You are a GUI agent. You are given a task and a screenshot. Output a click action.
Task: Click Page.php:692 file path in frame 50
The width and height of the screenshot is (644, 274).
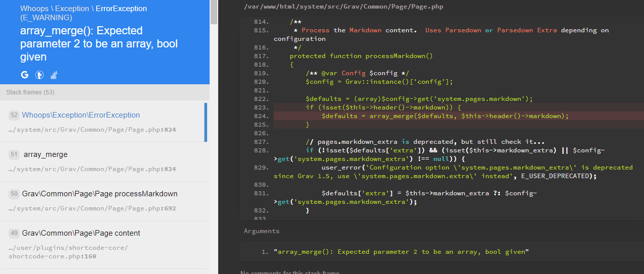92,208
